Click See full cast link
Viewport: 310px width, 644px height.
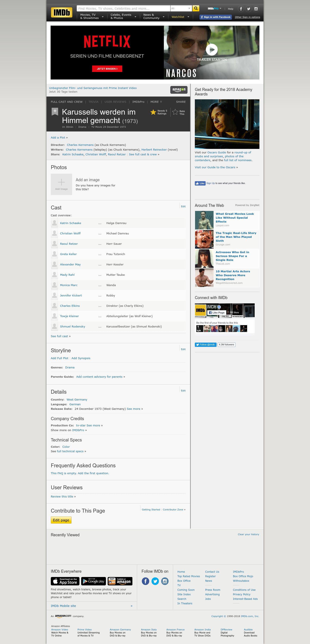59,336
